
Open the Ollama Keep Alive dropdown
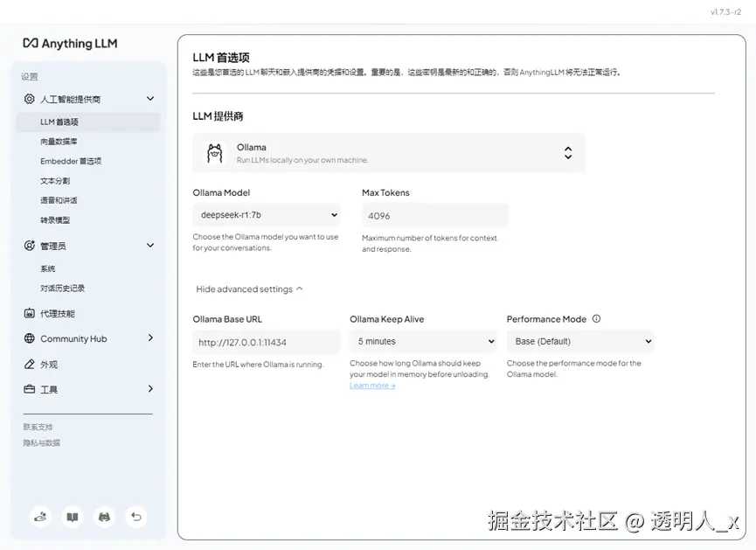pyautogui.click(x=423, y=342)
